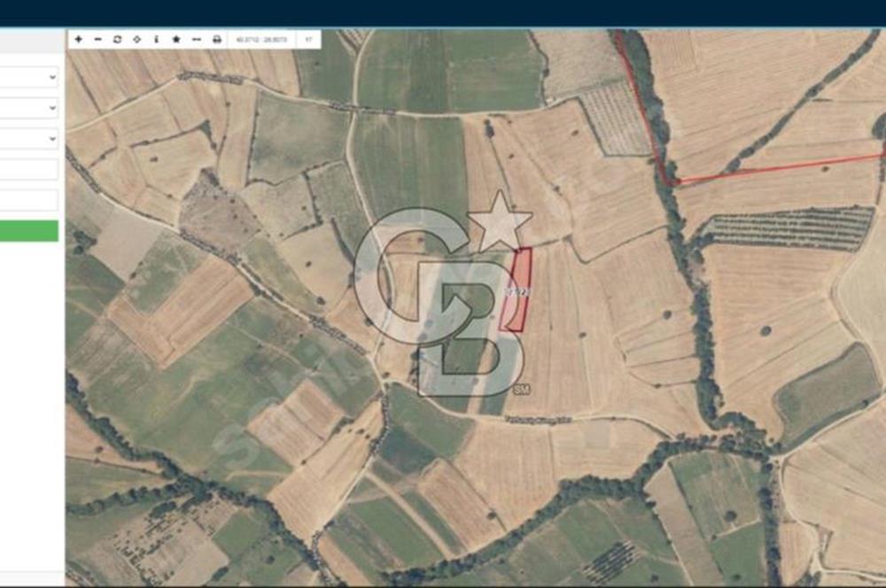Select the measure distance tool
This screenshot has width=886, height=588.
click(x=196, y=40)
